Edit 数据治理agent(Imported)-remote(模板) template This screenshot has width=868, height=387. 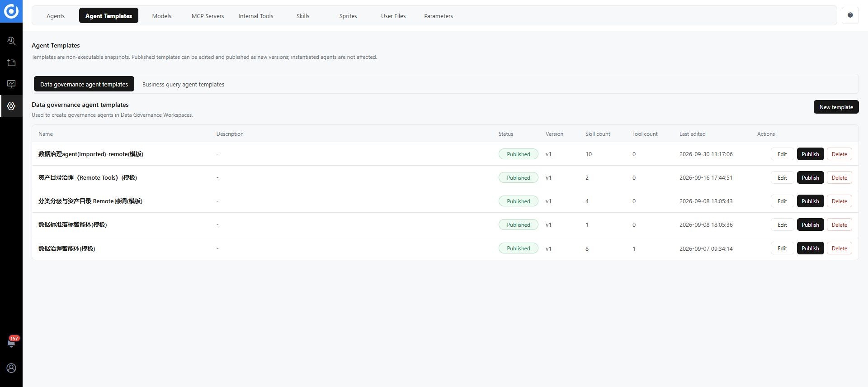782,154
